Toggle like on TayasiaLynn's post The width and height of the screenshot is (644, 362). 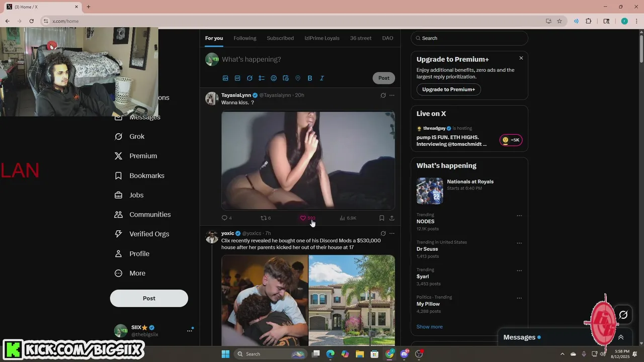coord(307,218)
